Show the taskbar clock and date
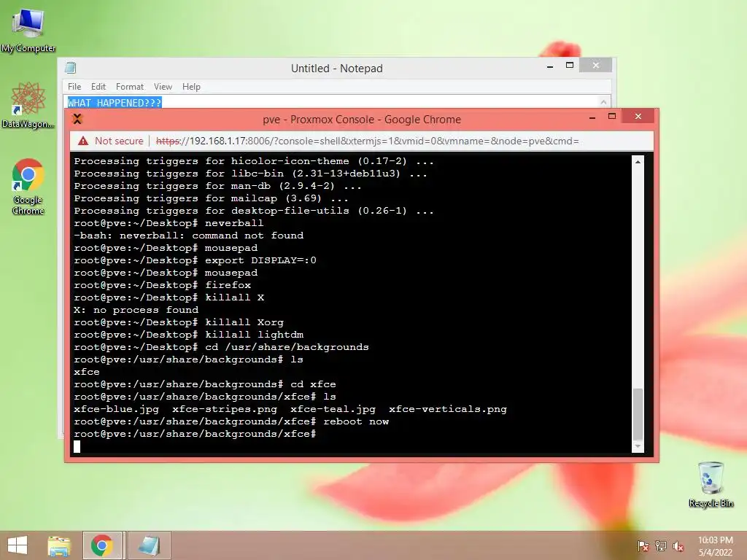Screen dimensions: 747x560 [716, 546]
